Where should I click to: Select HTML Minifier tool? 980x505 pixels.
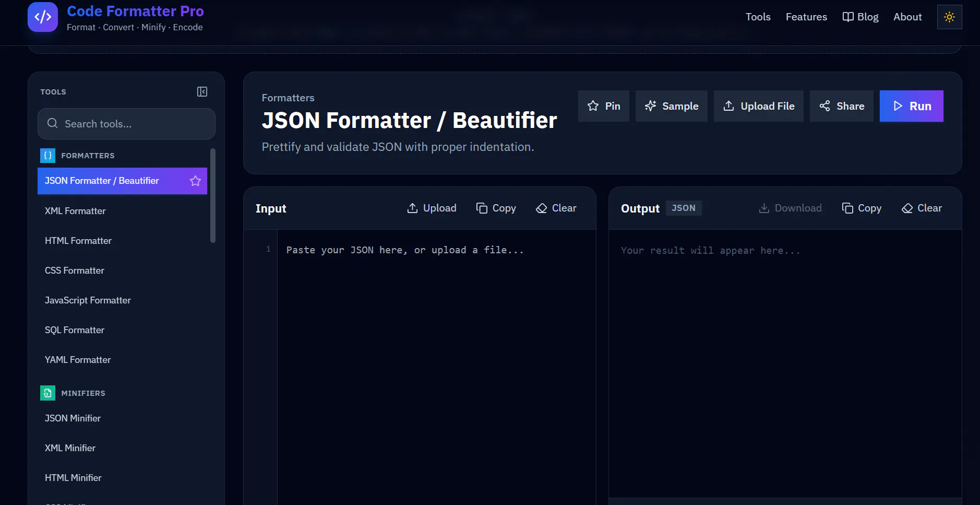[122, 478]
